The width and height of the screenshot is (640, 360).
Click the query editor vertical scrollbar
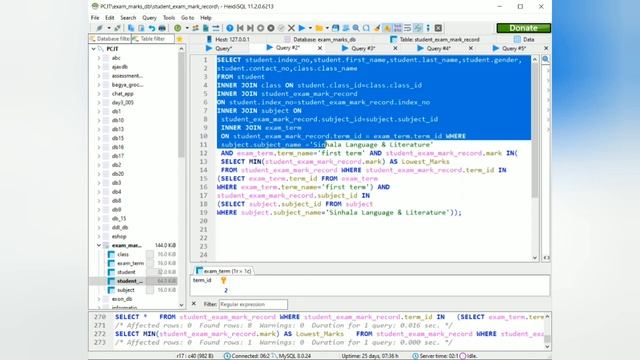(535, 158)
